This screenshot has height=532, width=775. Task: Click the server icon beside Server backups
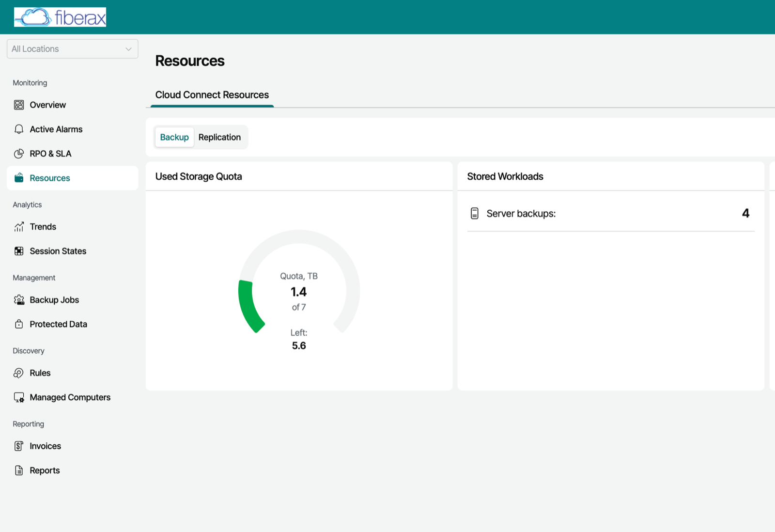click(x=475, y=213)
